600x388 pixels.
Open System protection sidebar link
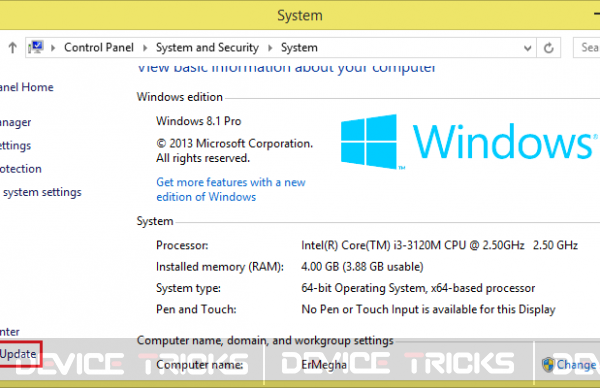coord(21,169)
